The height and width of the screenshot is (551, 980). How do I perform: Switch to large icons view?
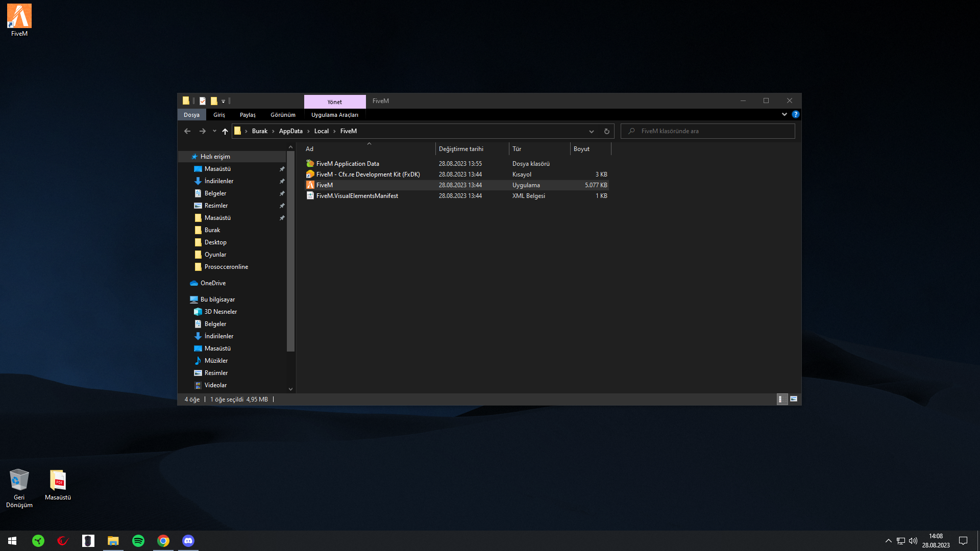(794, 399)
